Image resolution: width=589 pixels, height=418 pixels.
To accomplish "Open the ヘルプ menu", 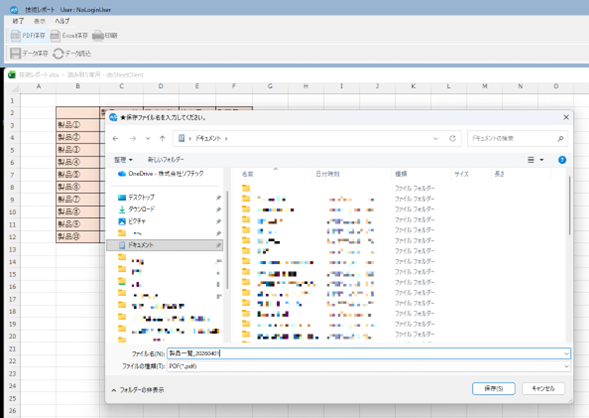I will tap(62, 21).
